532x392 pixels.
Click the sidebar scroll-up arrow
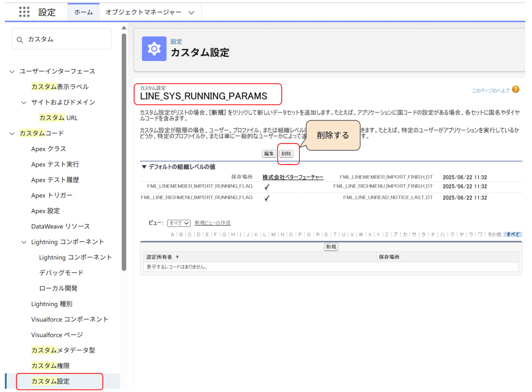[124, 28]
